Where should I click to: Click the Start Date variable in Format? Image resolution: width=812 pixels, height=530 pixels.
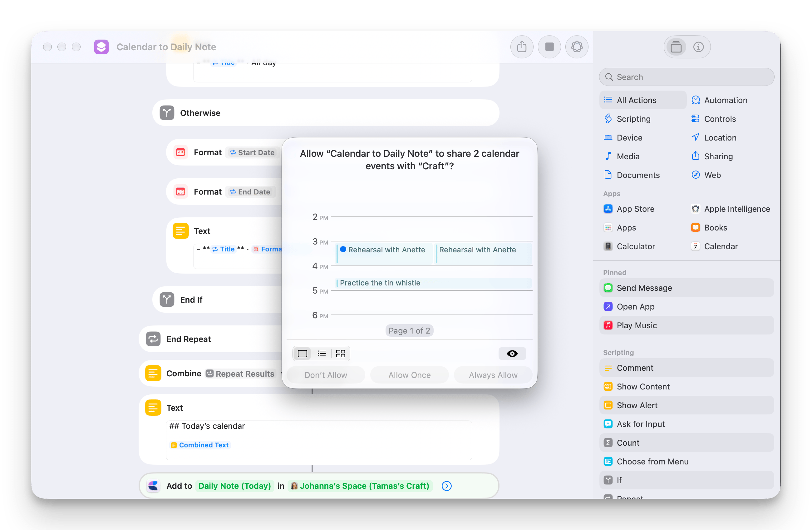[252, 152]
